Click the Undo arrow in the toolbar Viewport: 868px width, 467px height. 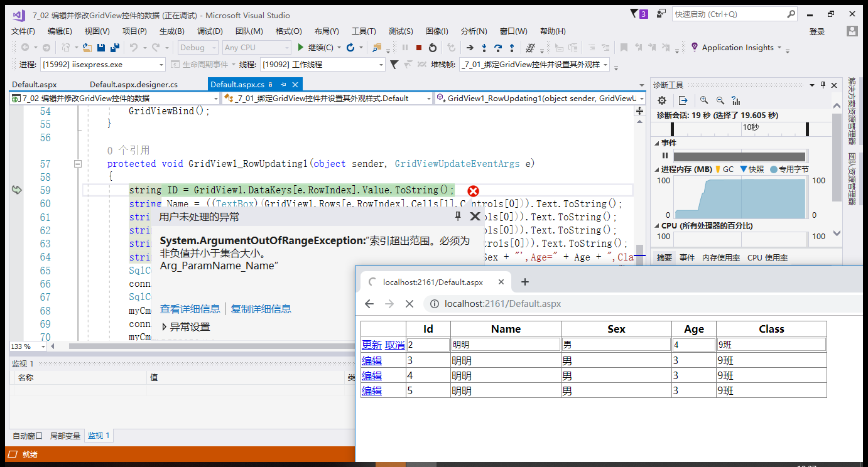pyautogui.click(x=133, y=48)
